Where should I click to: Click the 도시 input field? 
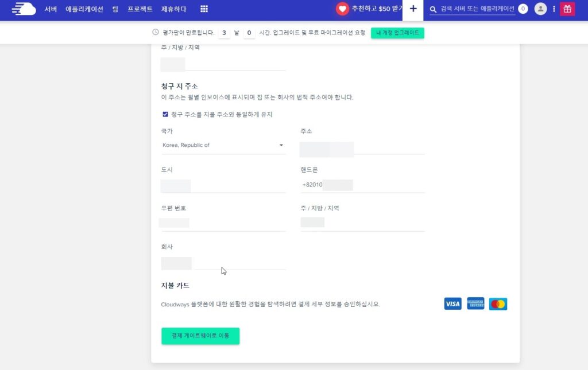click(223, 186)
